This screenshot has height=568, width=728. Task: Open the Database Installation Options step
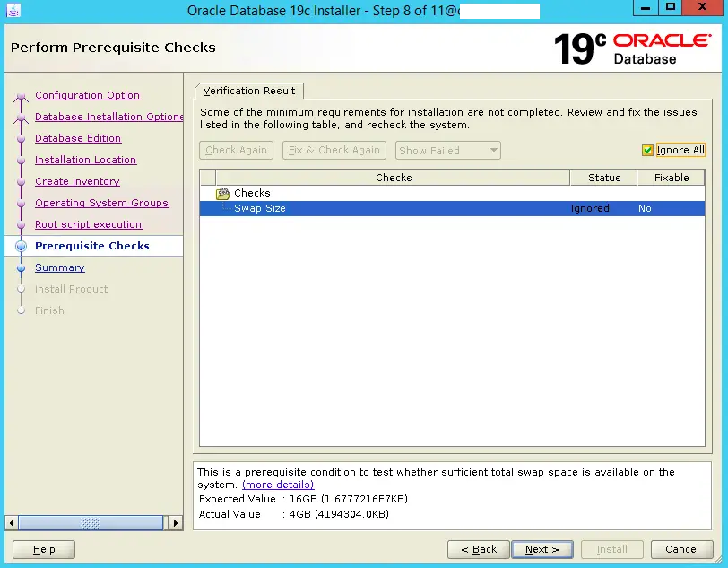[108, 117]
